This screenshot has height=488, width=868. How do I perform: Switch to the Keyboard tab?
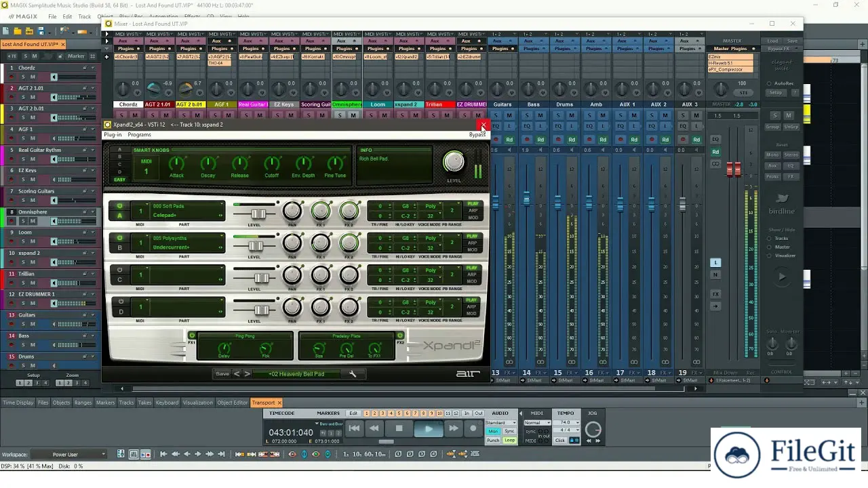(167, 403)
